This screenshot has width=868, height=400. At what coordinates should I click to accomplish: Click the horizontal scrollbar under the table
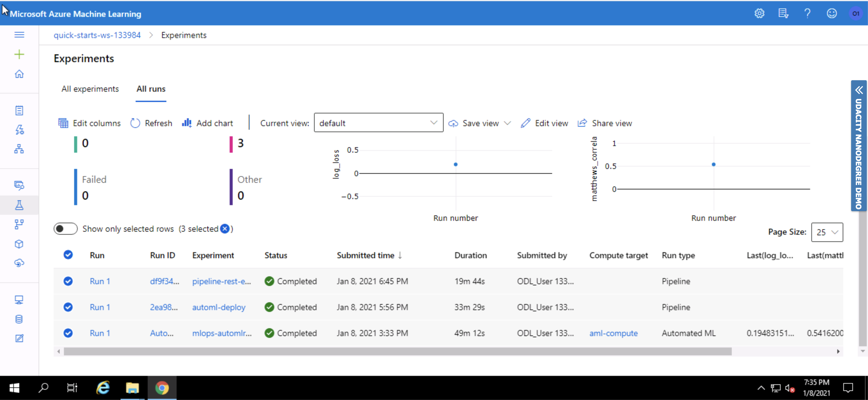(x=398, y=351)
